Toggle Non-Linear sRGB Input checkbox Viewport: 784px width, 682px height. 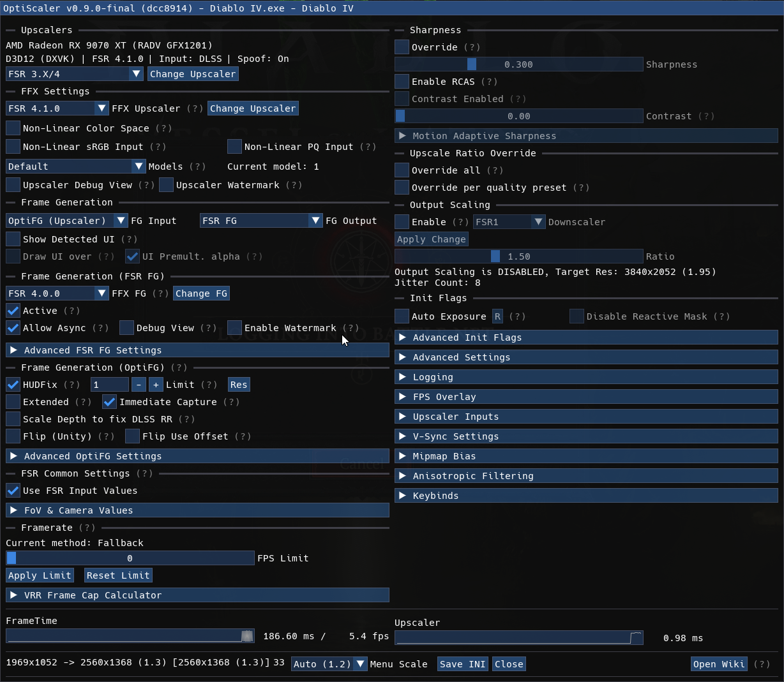[x=13, y=147]
